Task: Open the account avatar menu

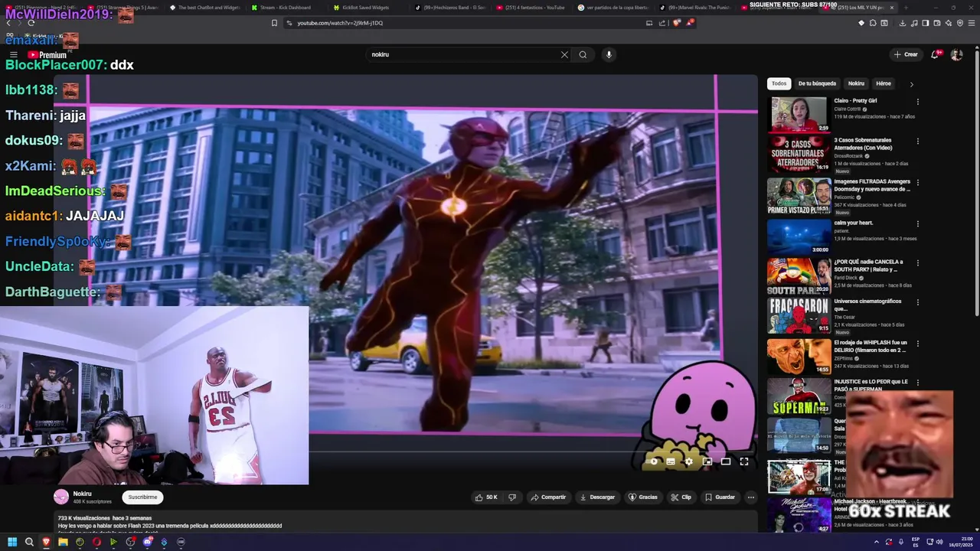Action: (x=956, y=54)
